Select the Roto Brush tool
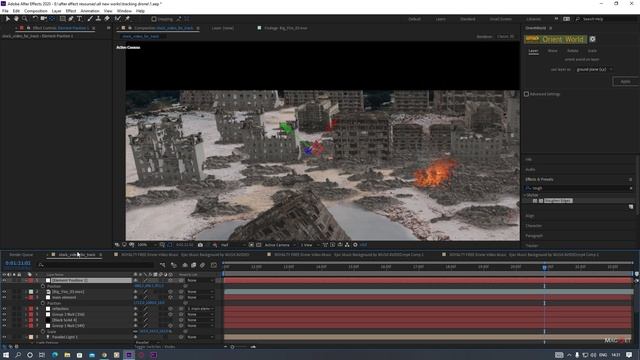This screenshot has height=360, width=640. click(118, 19)
